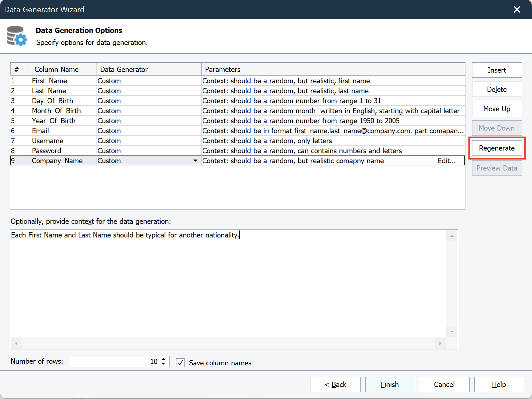The height and width of the screenshot is (399, 532).
Task: Click the Number of rows input field
Action: point(113,362)
